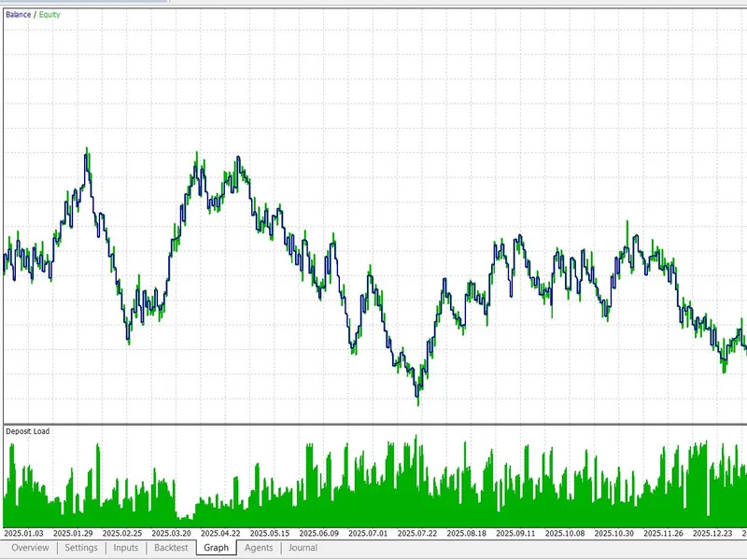Open the Inputs tab
The width and height of the screenshot is (747, 560).
pyautogui.click(x=126, y=548)
